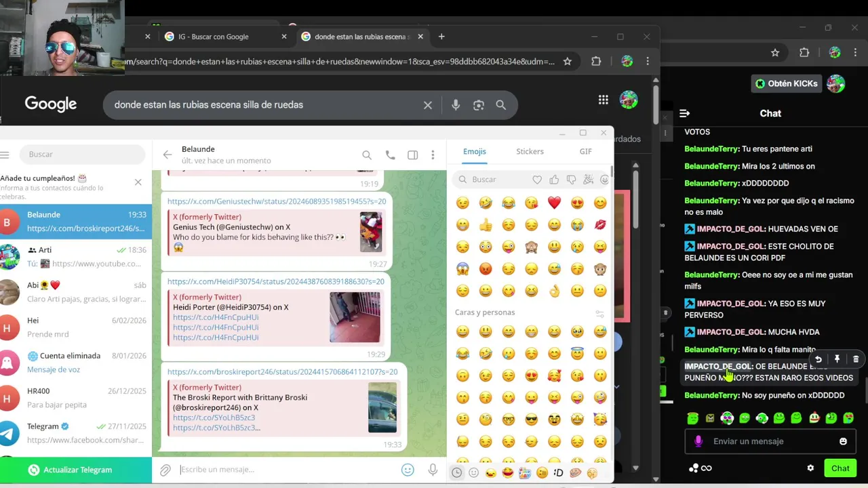
Task: Open Genius Tech video thumbnail
Action: [x=370, y=232]
